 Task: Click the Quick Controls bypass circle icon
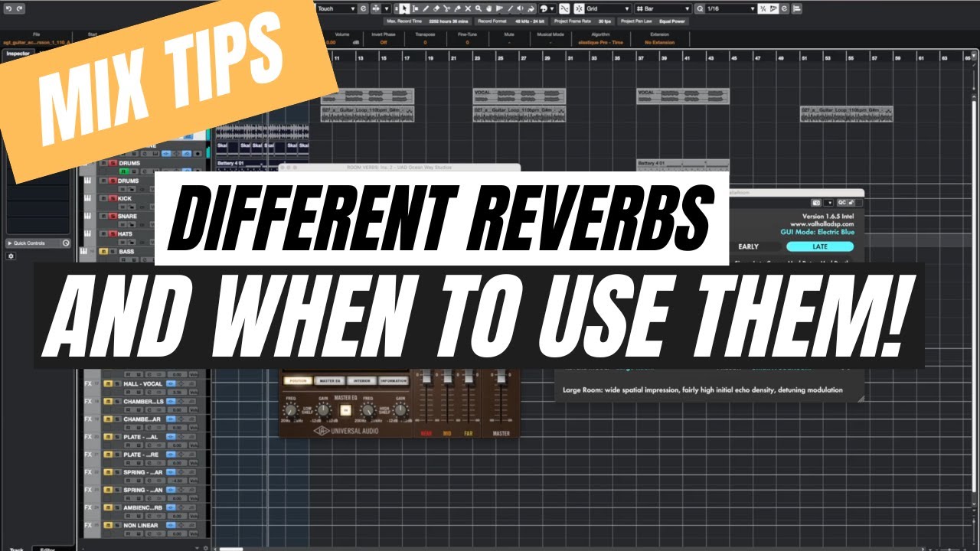point(66,243)
